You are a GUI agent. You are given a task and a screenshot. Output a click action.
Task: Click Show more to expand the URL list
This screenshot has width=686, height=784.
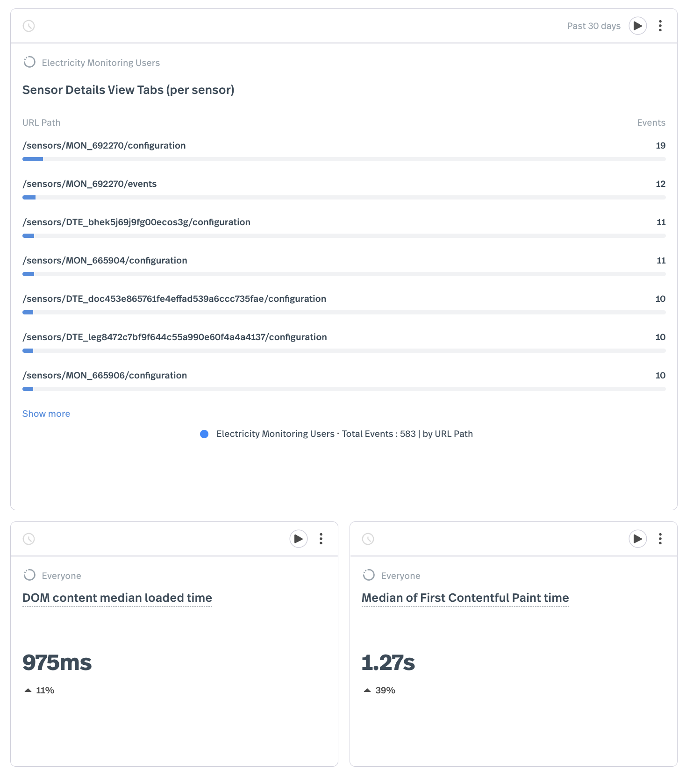pos(46,413)
